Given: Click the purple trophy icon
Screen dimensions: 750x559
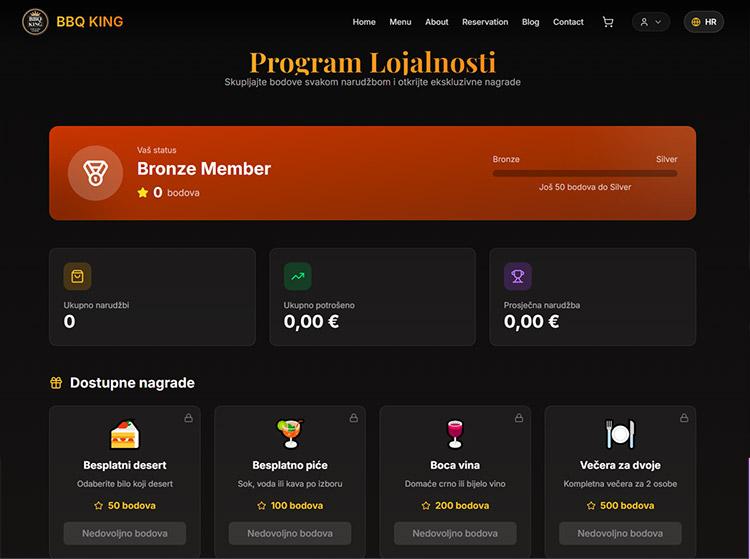Looking at the screenshot, I should point(518,276).
